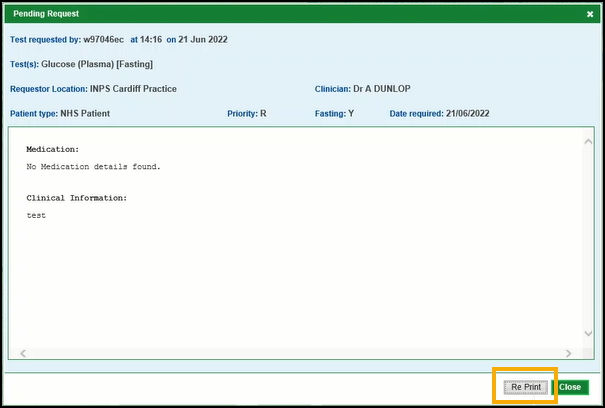
Task: Click the Pending Request title bar text
Action: coord(46,14)
